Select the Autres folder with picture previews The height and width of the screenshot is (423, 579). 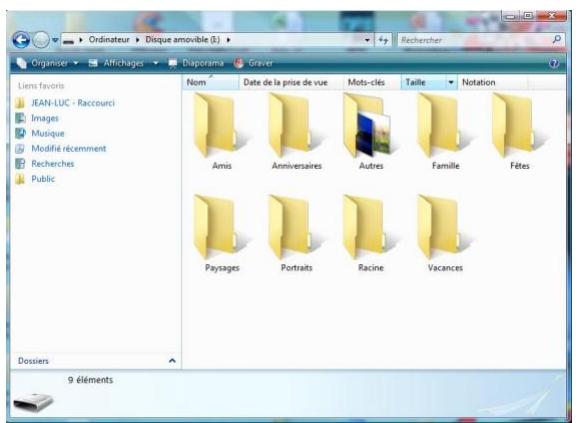367,125
